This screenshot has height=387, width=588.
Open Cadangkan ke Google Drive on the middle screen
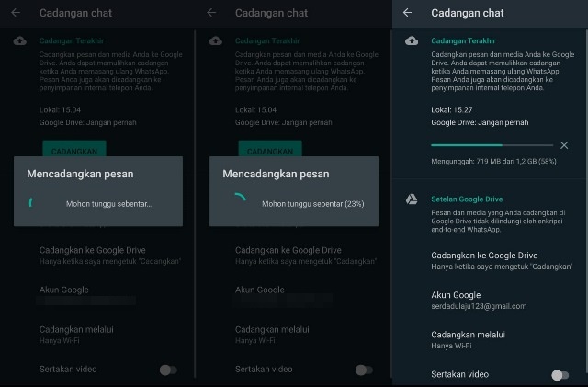pyautogui.click(x=306, y=256)
